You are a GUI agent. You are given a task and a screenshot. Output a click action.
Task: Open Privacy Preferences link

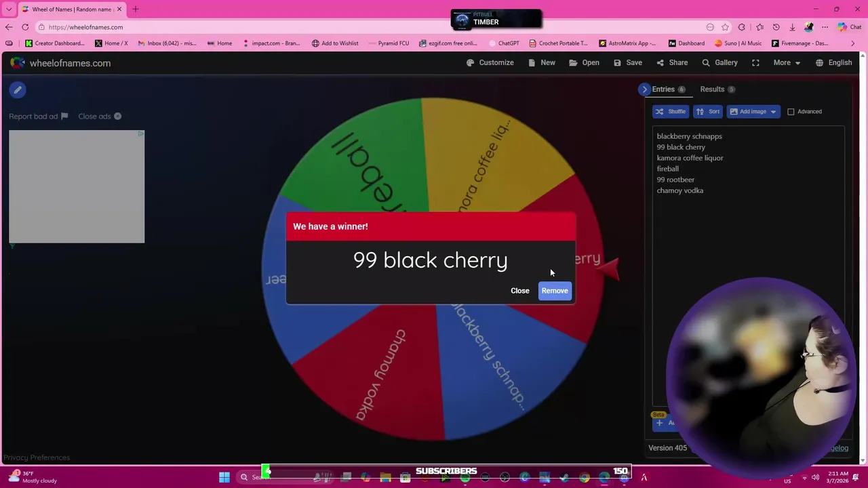(37, 457)
